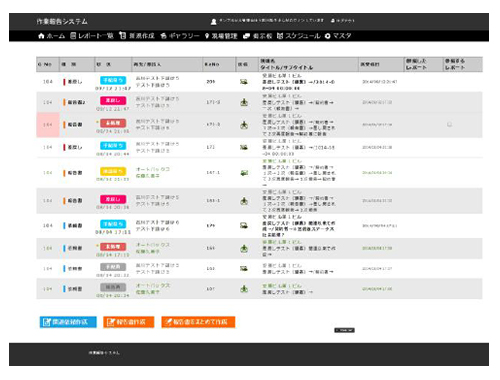This screenshot has width=500, height=380.
Task: Click the green figure icon in second row
Action: click(244, 102)
